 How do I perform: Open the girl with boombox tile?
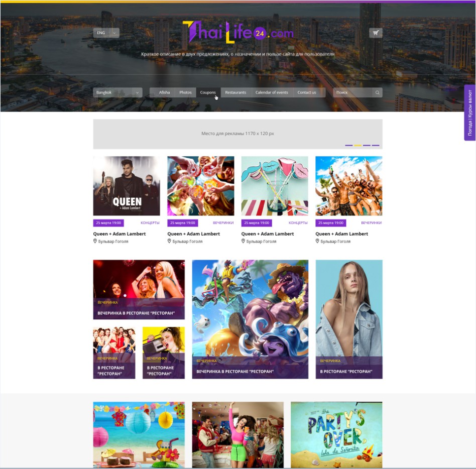click(164, 353)
